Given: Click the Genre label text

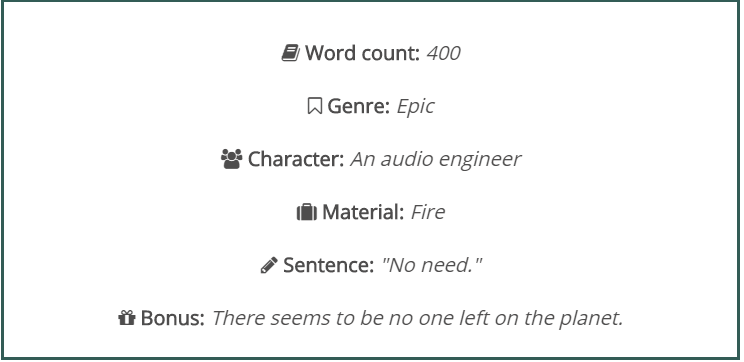Looking at the screenshot, I should click(x=359, y=106).
